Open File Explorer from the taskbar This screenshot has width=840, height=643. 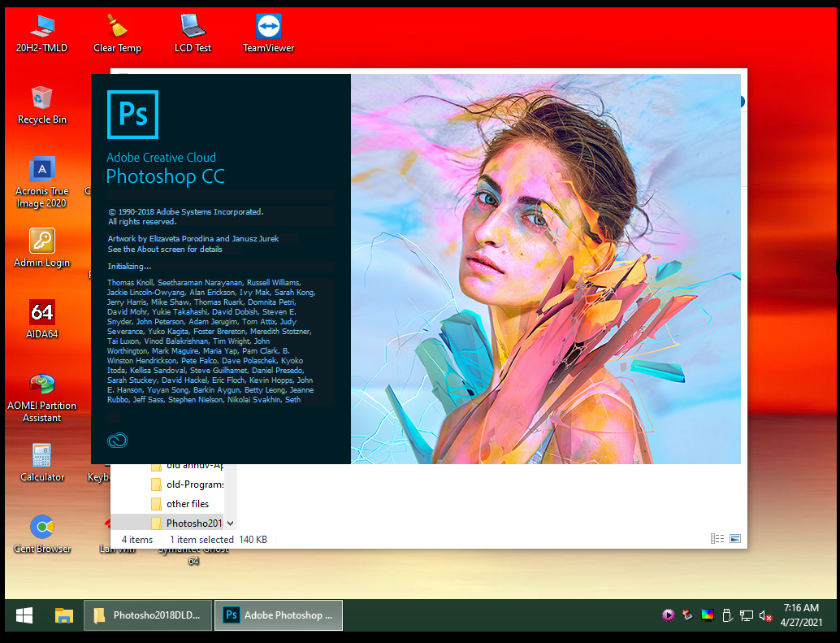pos(63,615)
